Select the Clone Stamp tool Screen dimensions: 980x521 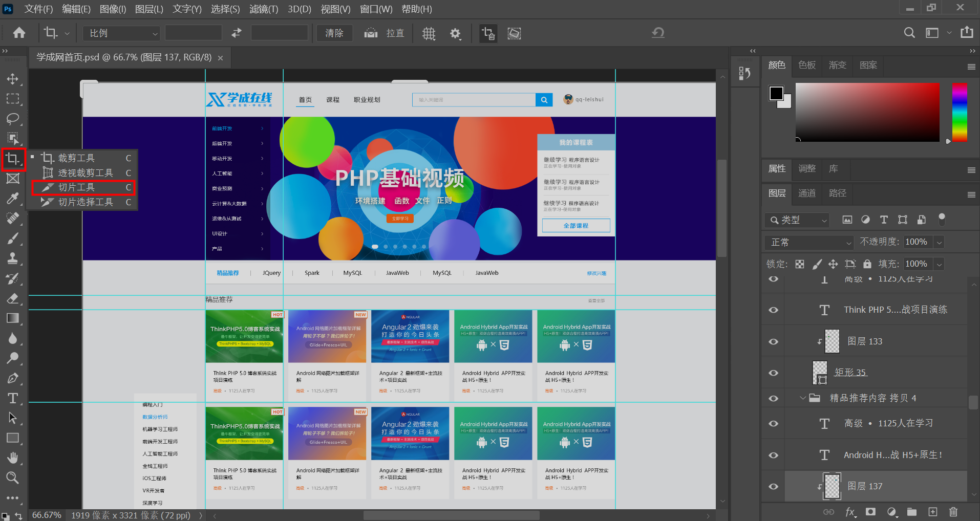13,258
